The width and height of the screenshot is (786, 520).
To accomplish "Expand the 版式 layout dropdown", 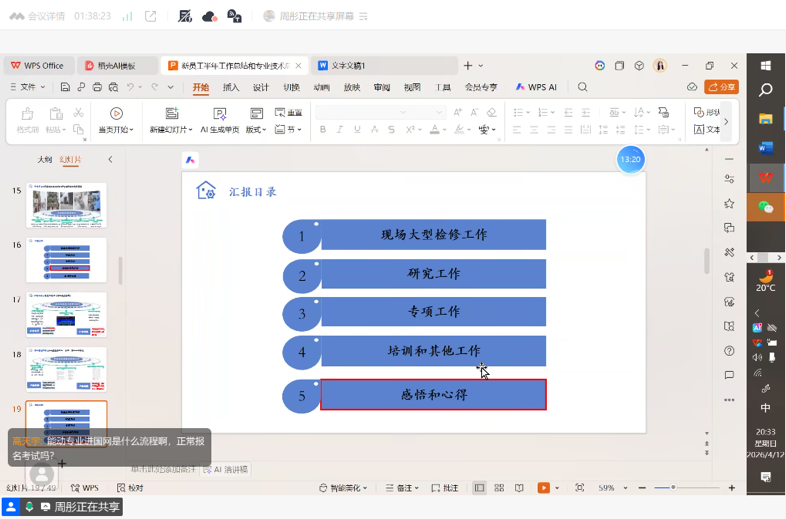I will (x=256, y=129).
